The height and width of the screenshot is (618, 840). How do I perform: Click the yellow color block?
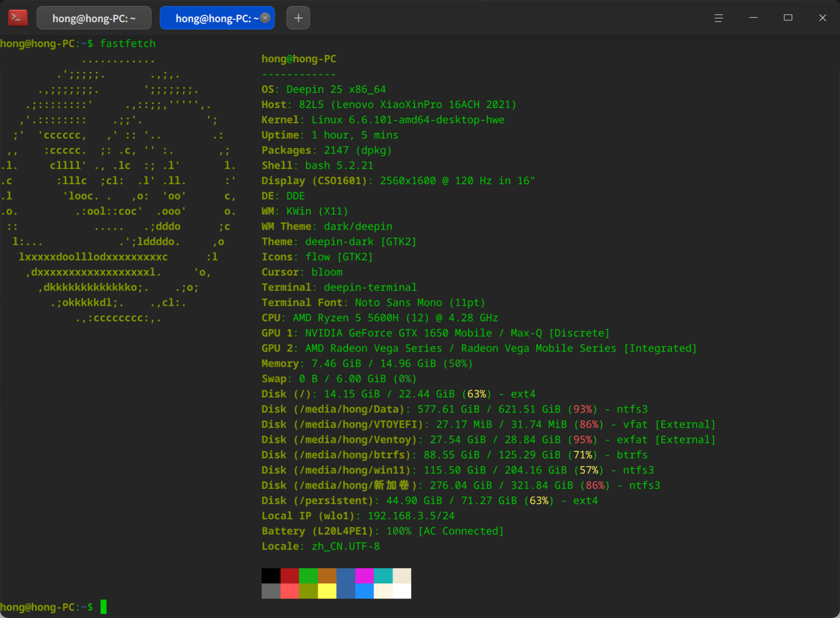[327, 591]
